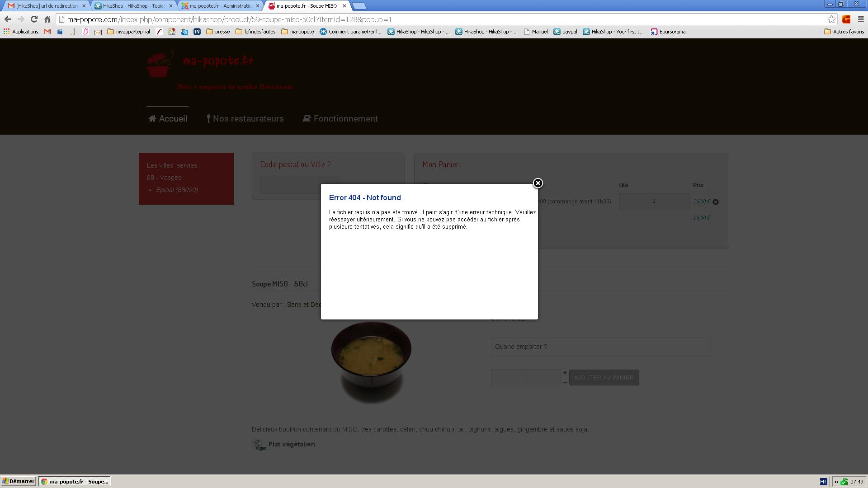Click the Quand emporter field
This screenshot has height=488, width=868.
click(600, 347)
